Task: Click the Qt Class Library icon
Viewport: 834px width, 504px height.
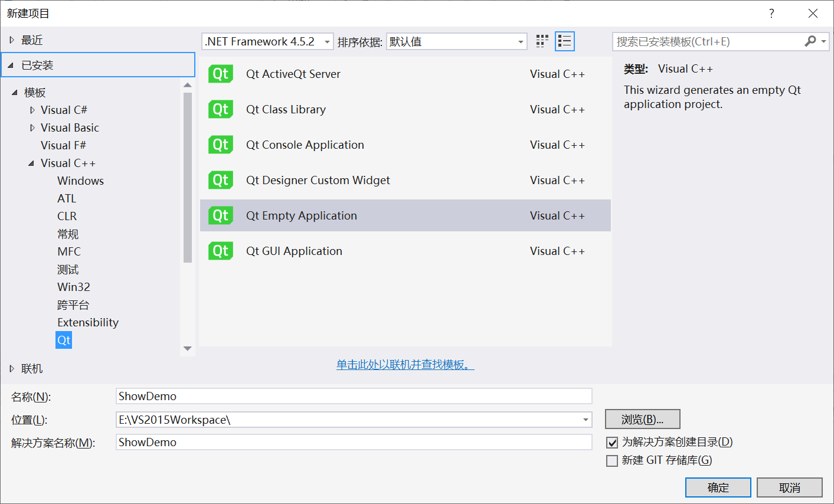Action: coord(220,109)
